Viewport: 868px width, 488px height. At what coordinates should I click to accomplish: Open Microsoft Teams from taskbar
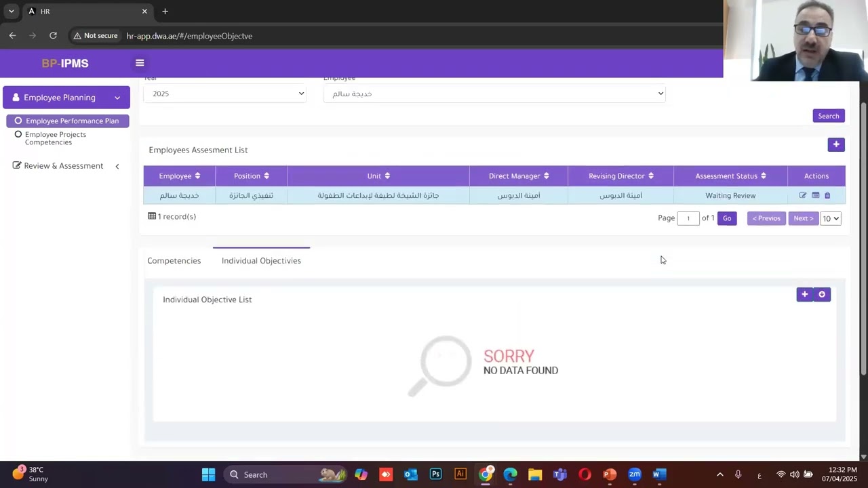559,474
